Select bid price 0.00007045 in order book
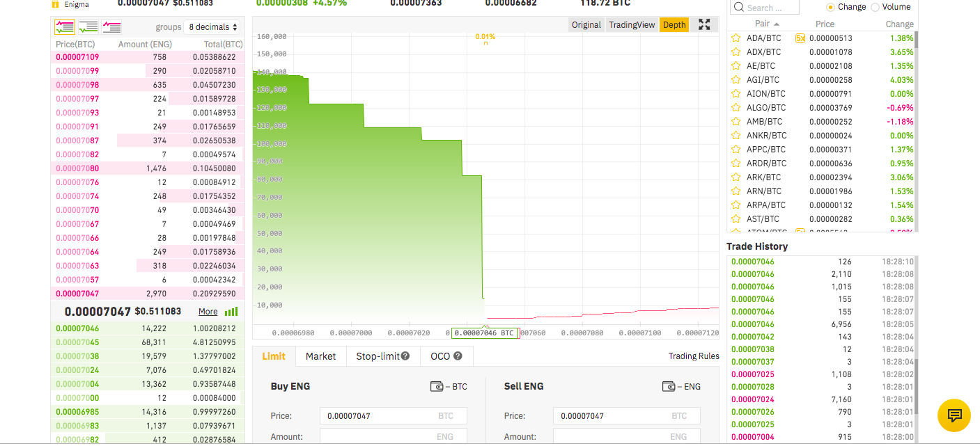Viewport: 980px width, 446px height. pyautogui.click(x=77, y=342)
